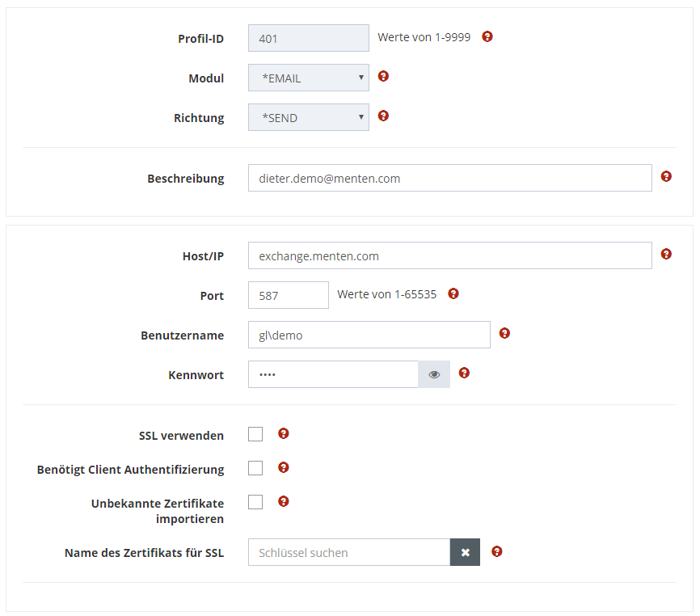Click help icon next to Profil-ID
The height and width of the screenshot is (616, 700).
coord(487,36)
